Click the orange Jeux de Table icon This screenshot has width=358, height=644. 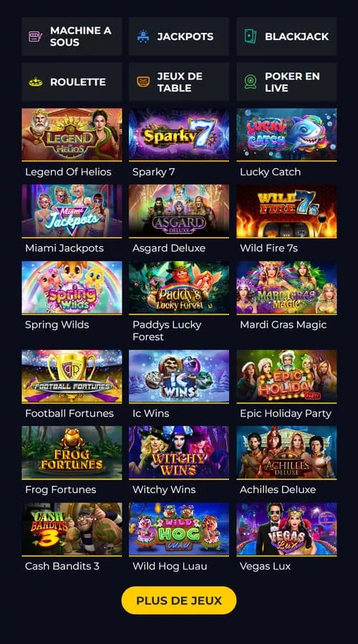coord(143,82)
